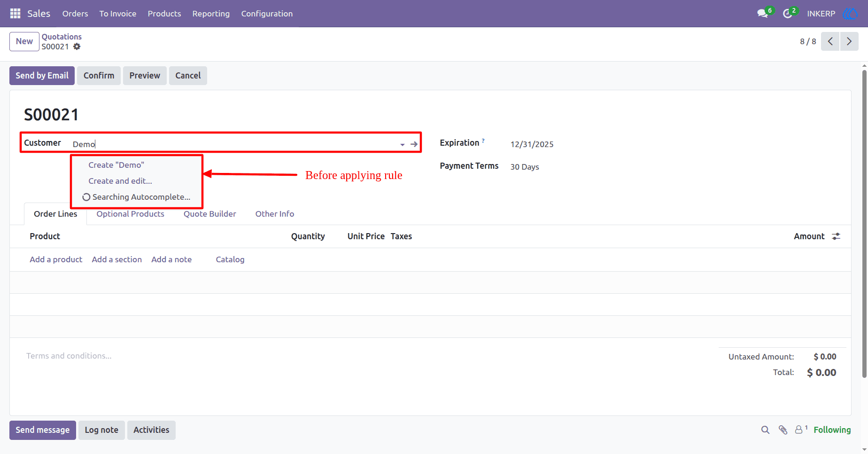Image resolution: width=868 pixels, height=454 pixels.
Task: Click the paperclip attachments icon
Action: (783, 430)
